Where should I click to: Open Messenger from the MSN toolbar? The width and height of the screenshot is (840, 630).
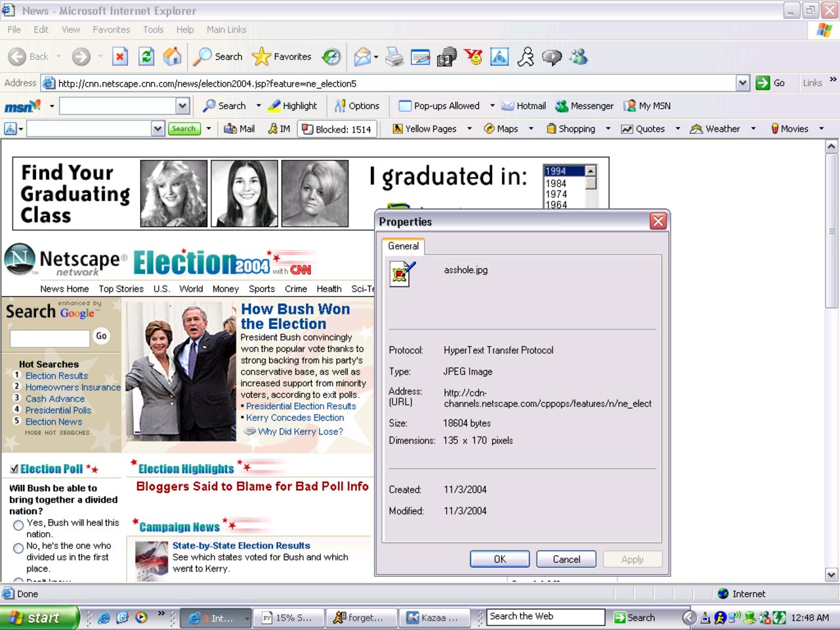click(x=585, y=106)
